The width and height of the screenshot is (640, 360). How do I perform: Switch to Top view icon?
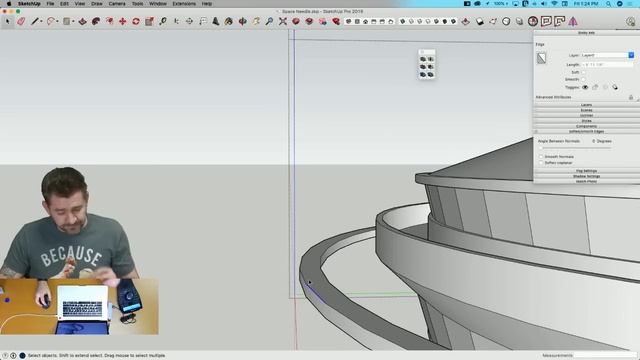357,21
